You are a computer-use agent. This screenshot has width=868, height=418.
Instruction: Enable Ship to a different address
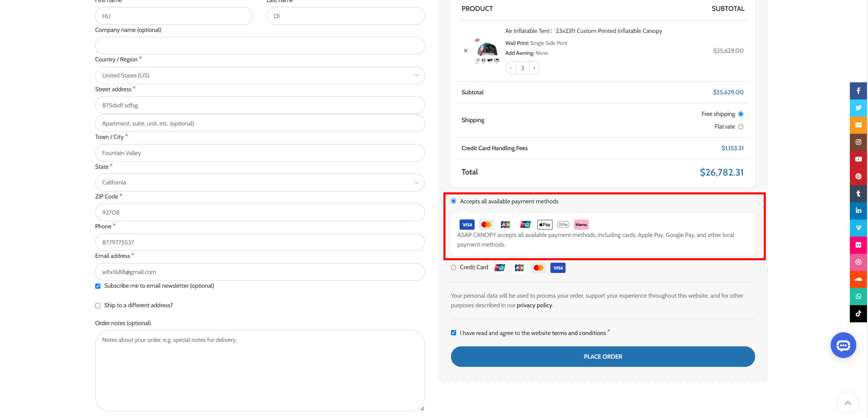click(x=98, y=306)
